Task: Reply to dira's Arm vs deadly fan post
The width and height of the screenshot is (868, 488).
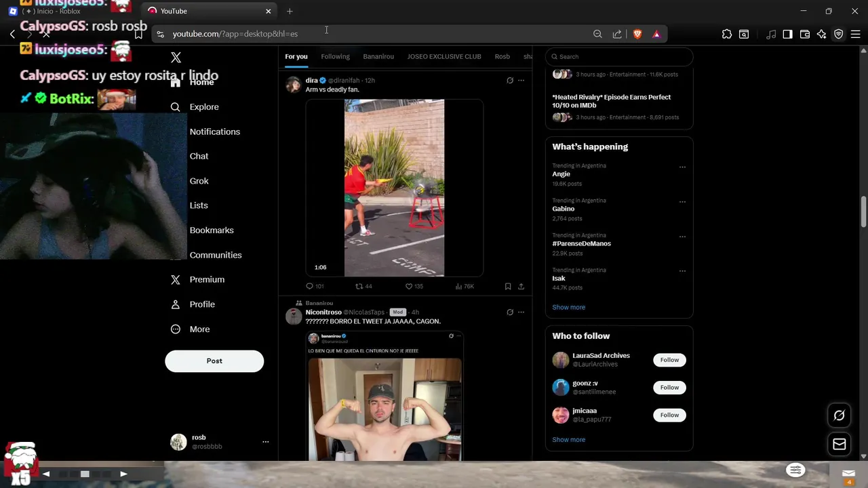Action: [315, 287]
